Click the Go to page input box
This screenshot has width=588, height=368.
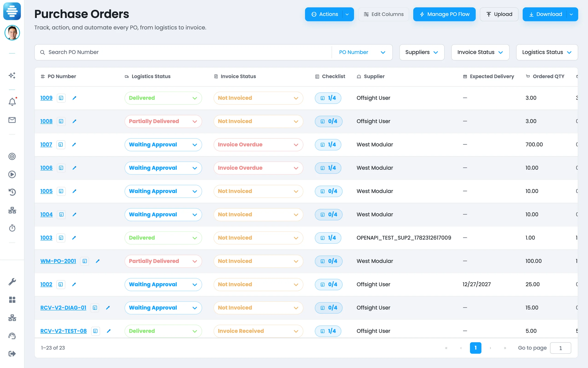coord(560,348)
